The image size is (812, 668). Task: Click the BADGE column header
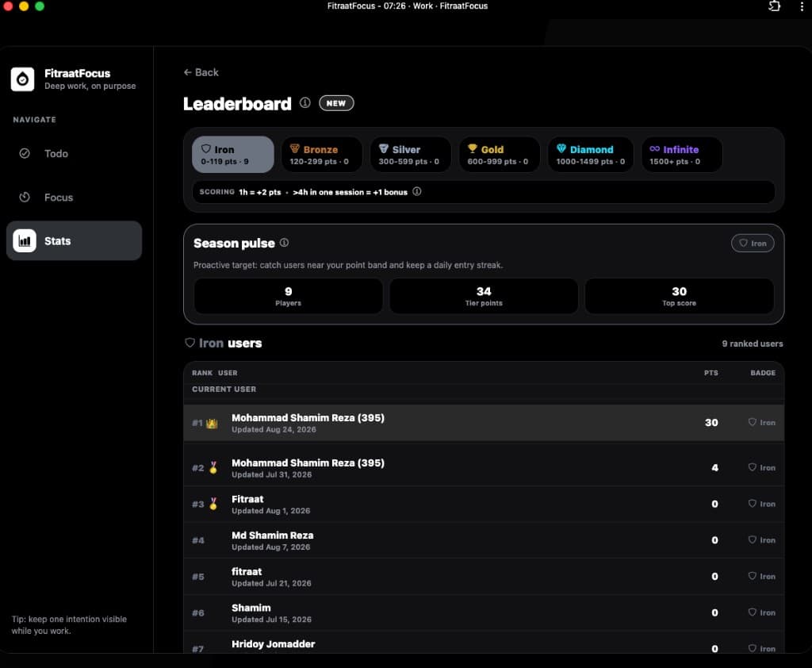tap(763, 373)
